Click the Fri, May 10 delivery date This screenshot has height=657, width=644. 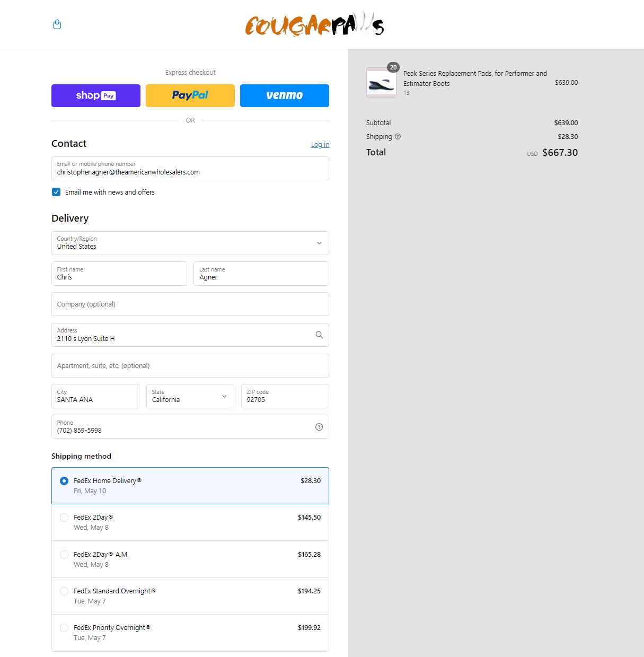[x=90, y=491]
